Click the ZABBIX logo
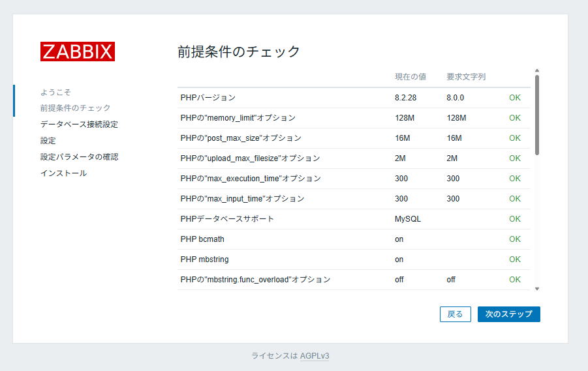 click(78, 52)
